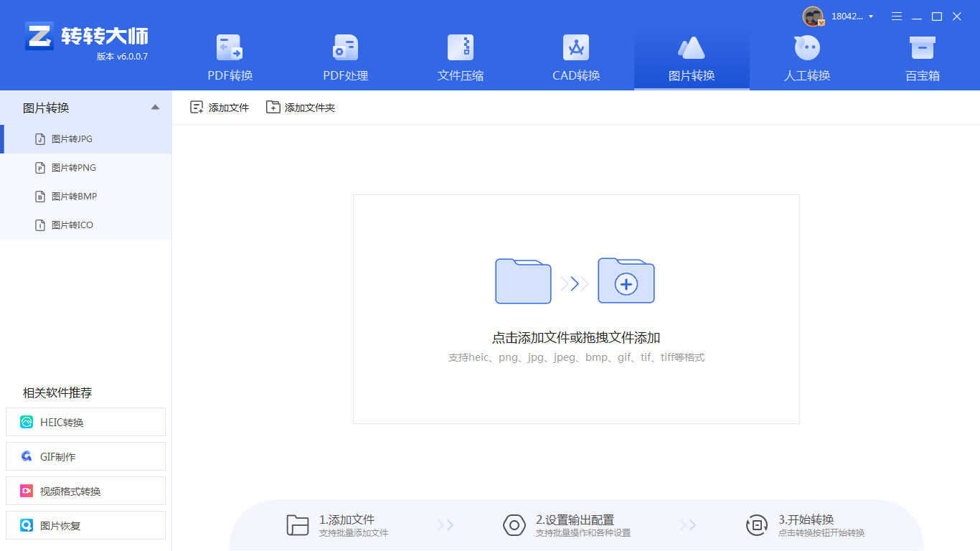Switch to the PDF处理 tab
The height and width of the screenshot is (551, 980).
(345, 59)
